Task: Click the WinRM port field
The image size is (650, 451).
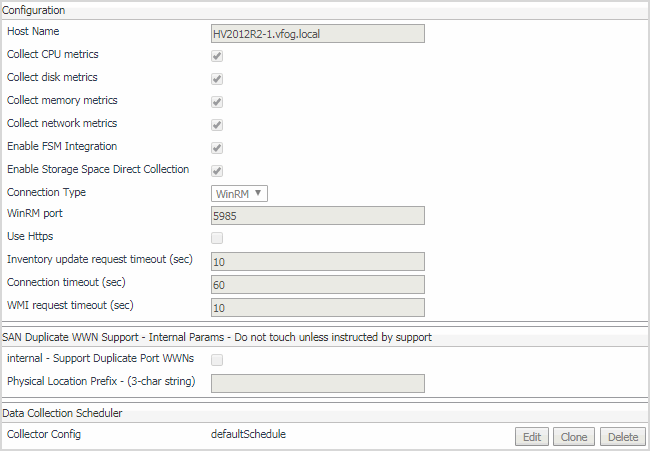Action: point(318,215)
